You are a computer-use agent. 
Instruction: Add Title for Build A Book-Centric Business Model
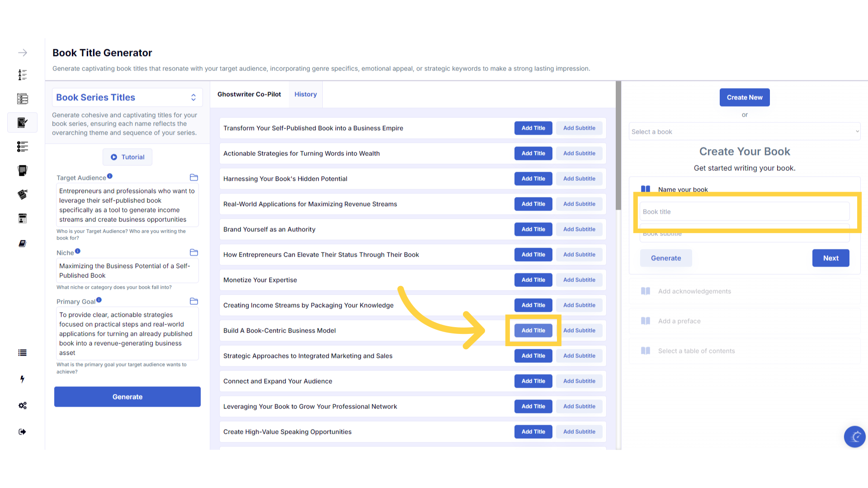coord(533,331)
